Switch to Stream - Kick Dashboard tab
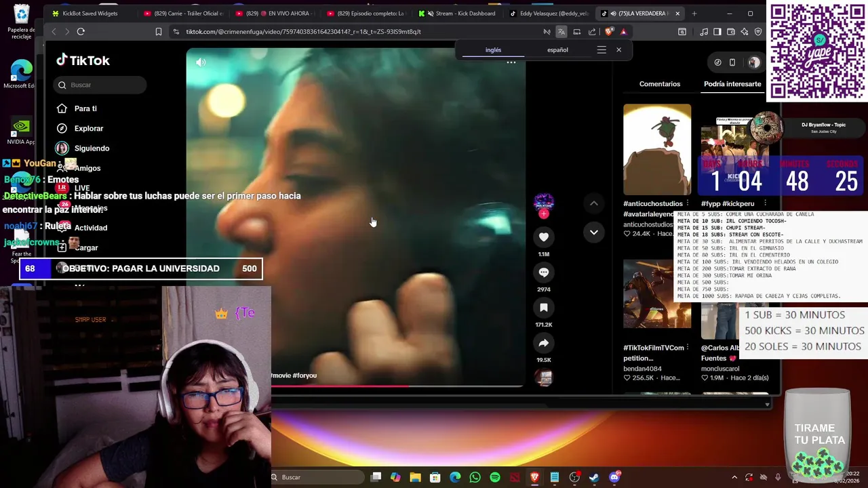The width and height of the screenshot is (868, 488). coord(460,14)
